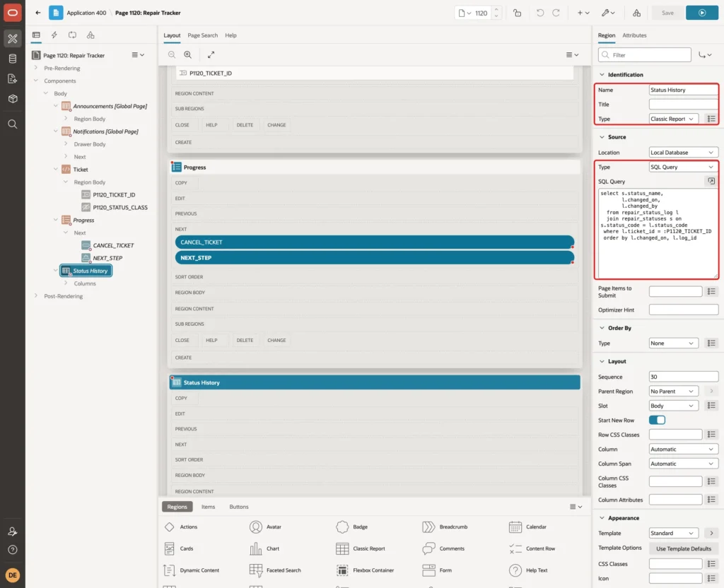Open the Help question mark icon
This screenshot has width=724, height=588.
point(13,550)
